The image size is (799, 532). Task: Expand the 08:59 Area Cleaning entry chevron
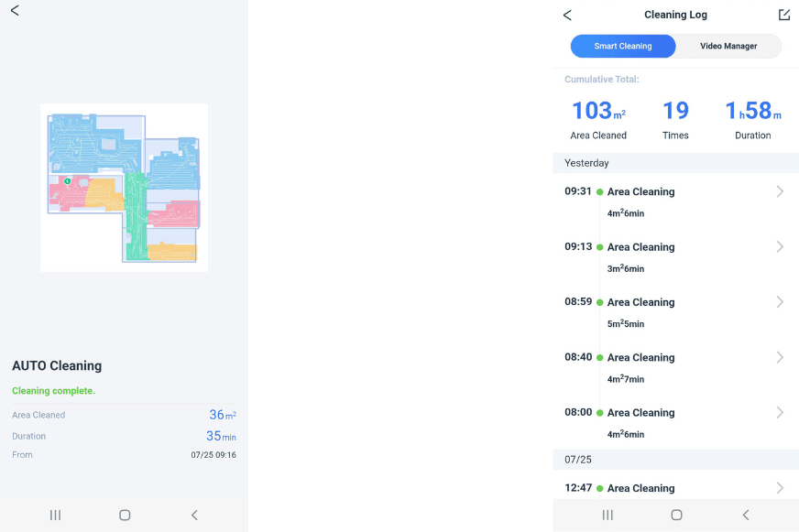click(780, 302)
